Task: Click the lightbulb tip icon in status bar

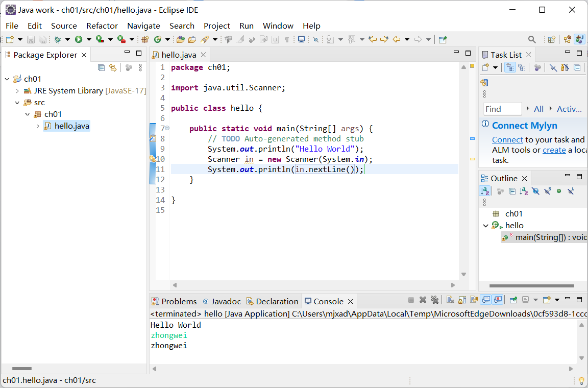Action: coord(581,381)
